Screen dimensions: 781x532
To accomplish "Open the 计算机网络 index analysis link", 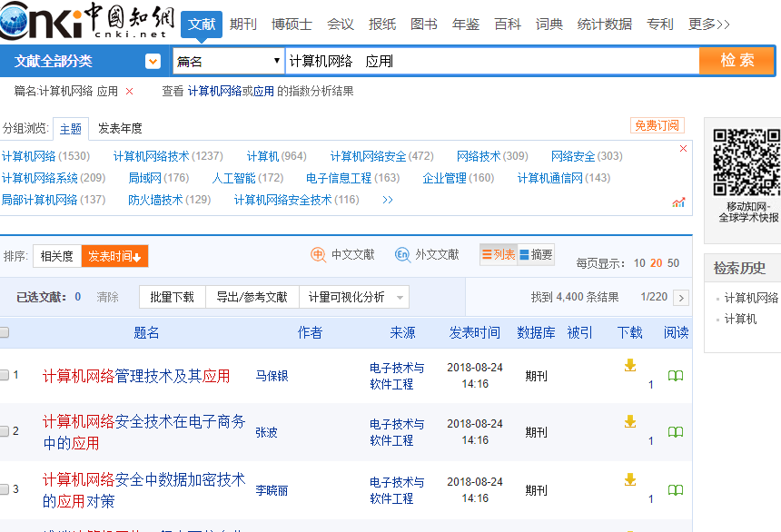I will [x=214, y=91].
